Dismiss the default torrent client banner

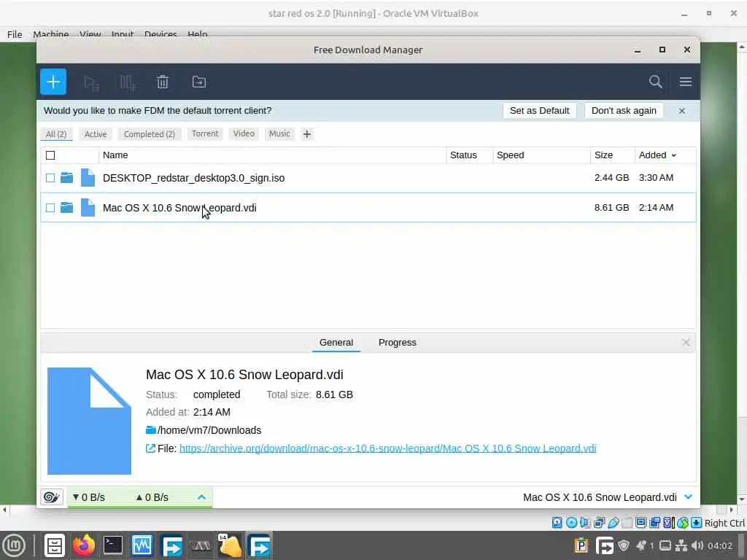(x=682, y=111)
